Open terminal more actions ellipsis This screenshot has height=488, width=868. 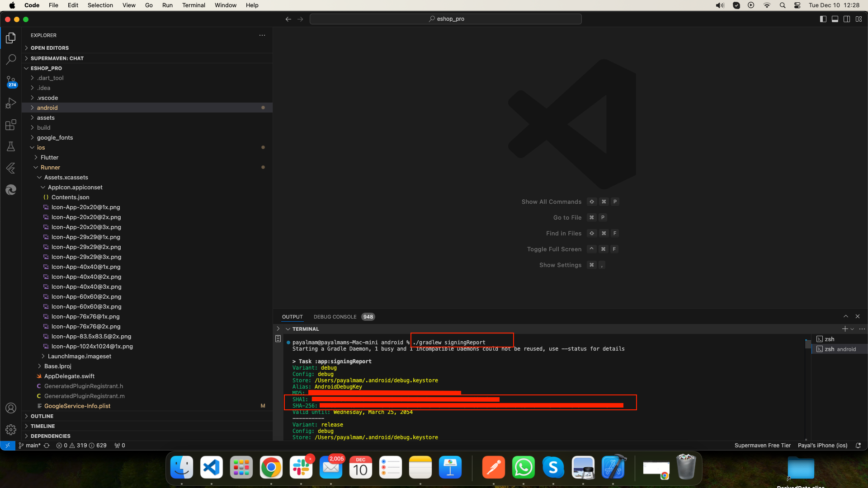tap(862, 329)
